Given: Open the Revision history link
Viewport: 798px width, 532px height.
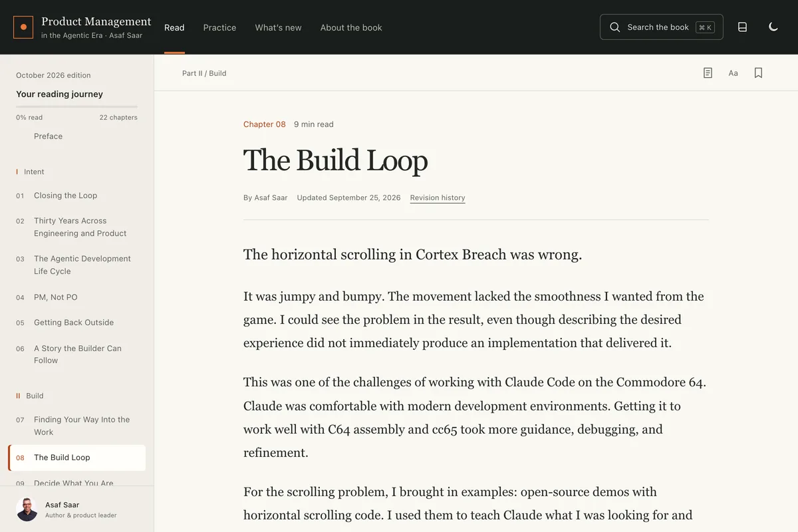Looking at the screenshot, I should point(438,198).
